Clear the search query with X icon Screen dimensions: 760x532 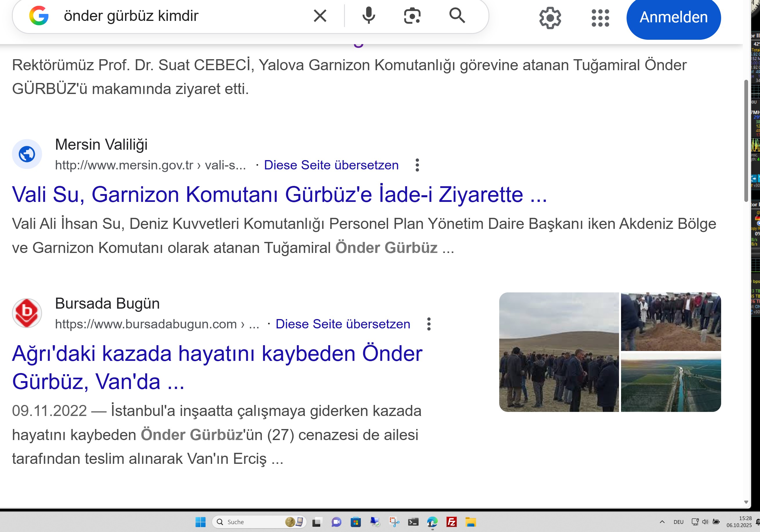tap(320, 16)
